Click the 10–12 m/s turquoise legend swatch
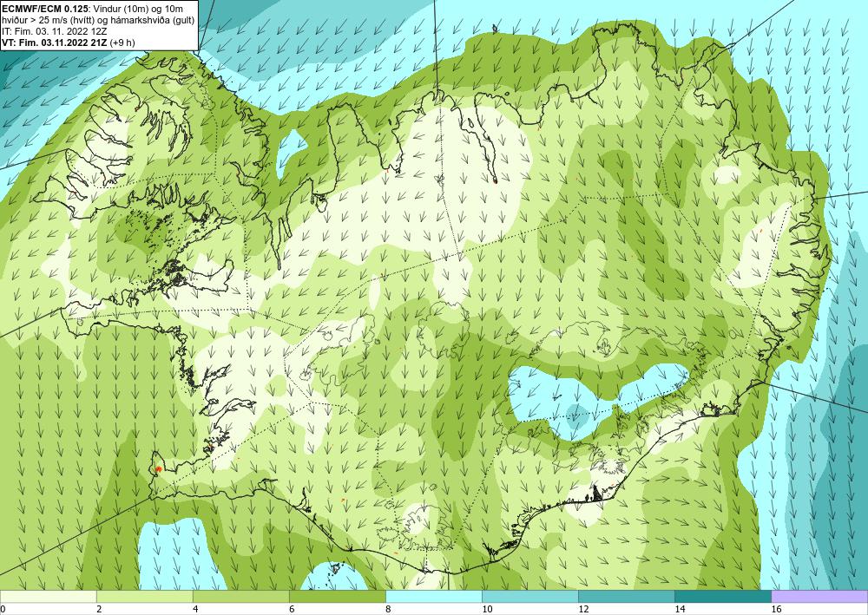 [x=529, y=597]
